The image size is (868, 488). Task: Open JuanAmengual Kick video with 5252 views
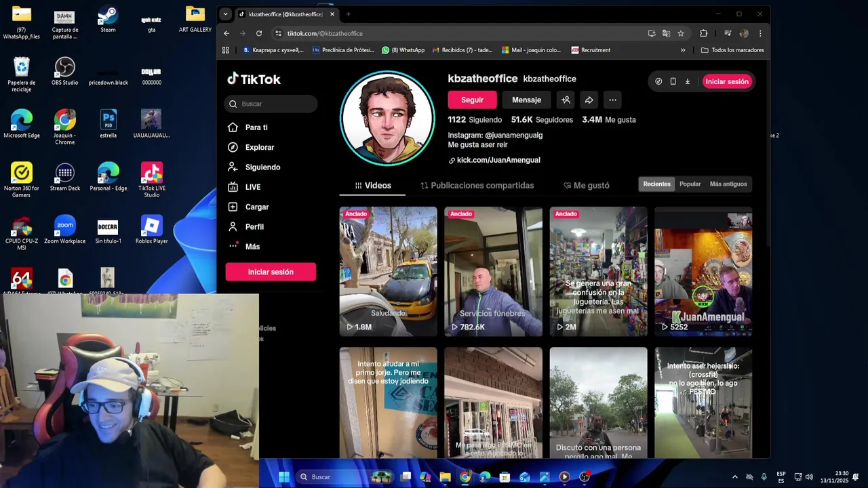[x=703, y=271]
